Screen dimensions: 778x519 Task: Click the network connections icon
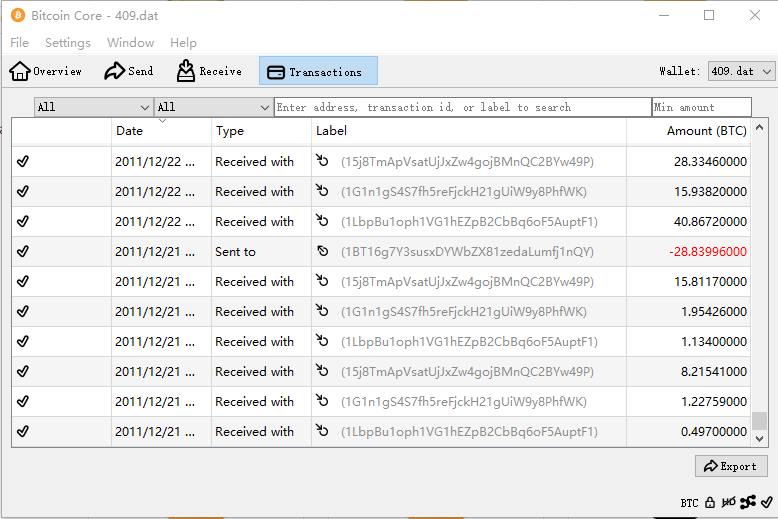pyautogui.click(x=747, y=503)
